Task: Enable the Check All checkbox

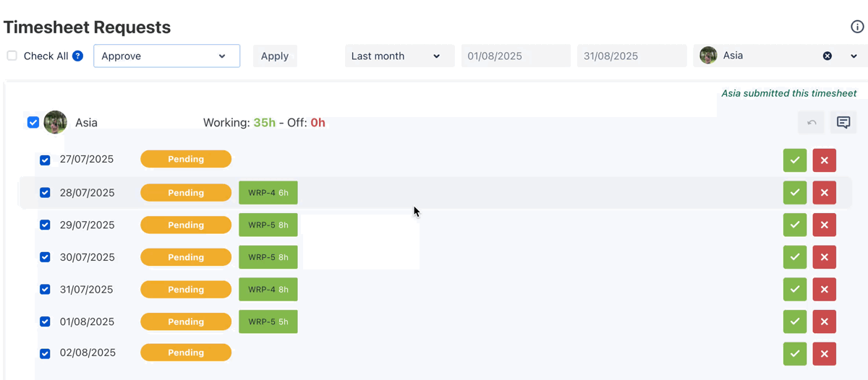Action: (12, 56)
